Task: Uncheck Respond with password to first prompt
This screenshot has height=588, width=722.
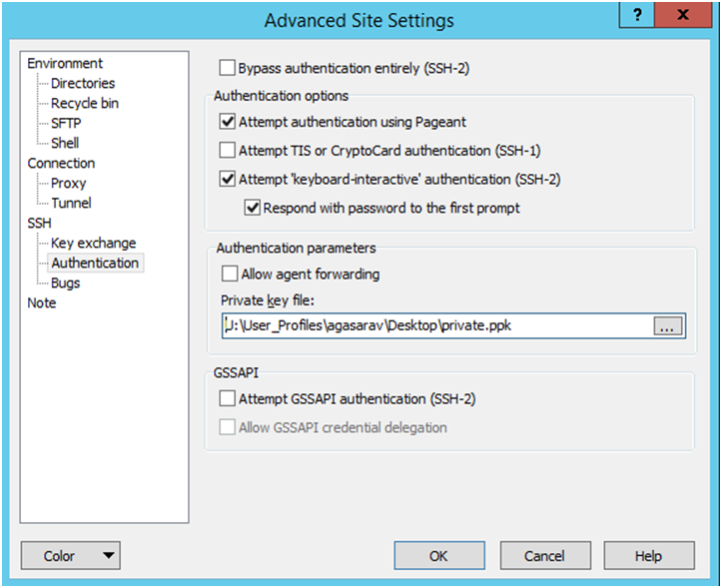Action: coord(253,208)
